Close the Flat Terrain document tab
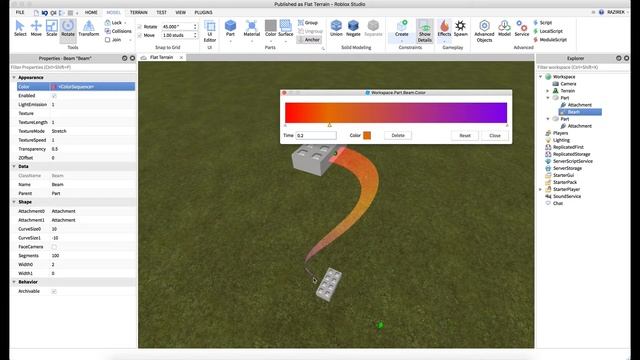640x360 pixels. (x=181, y=58)
